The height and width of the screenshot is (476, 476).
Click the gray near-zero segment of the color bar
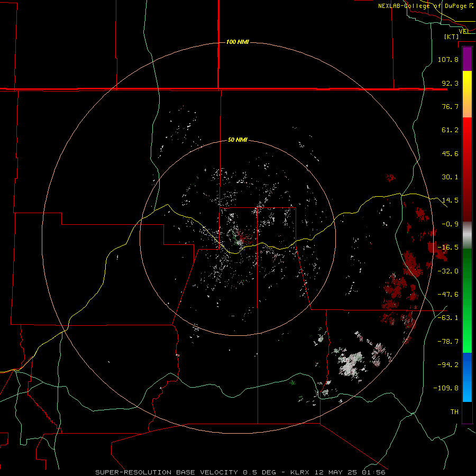point(467,235)
